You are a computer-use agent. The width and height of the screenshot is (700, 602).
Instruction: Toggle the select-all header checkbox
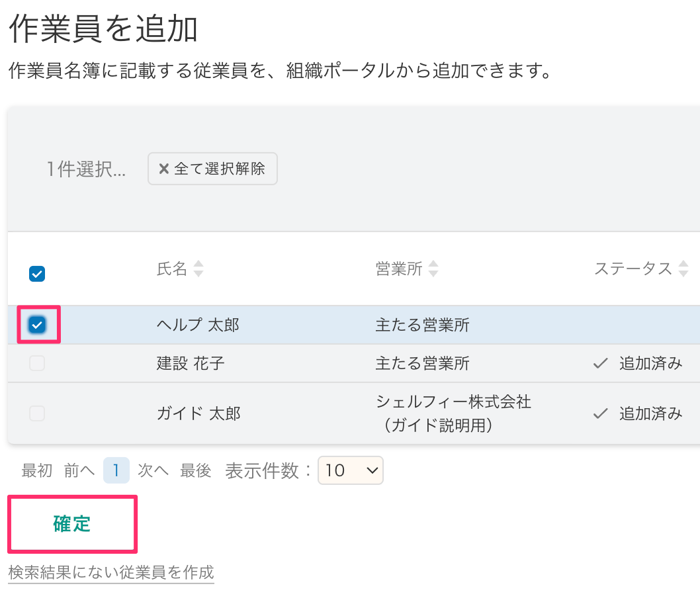pyautogui.click(x=37, y=273)
